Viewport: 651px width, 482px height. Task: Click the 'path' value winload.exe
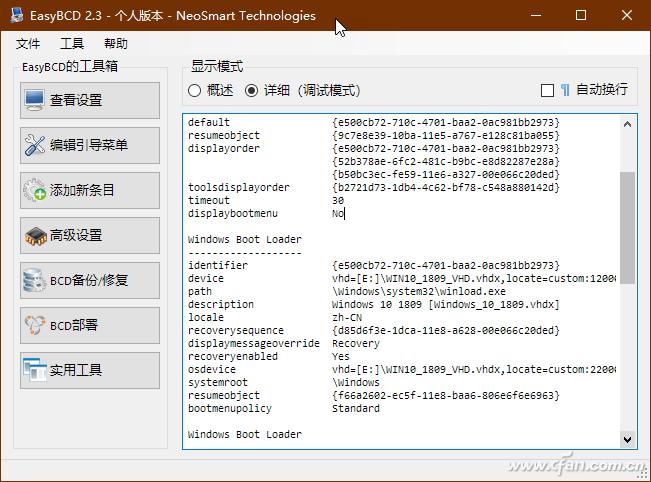(419, 291)
